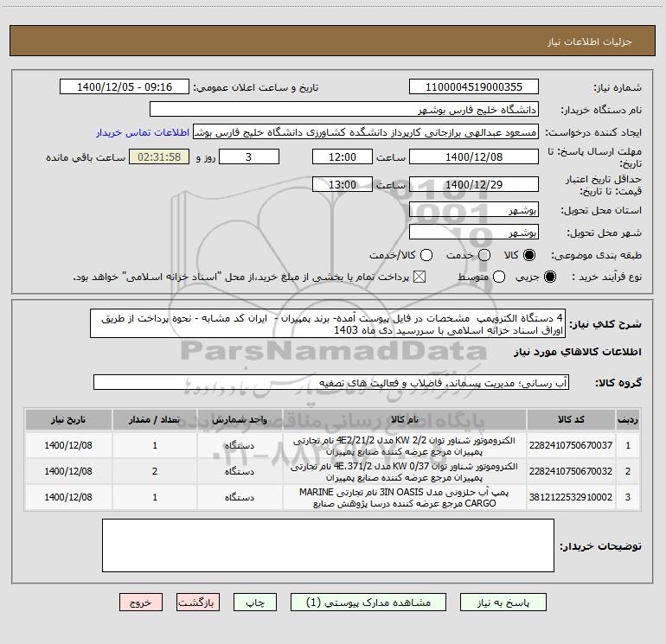The image size is (666, 644).
Task: Choose the متوسط purchase type radio
Action: click(499, 277)
